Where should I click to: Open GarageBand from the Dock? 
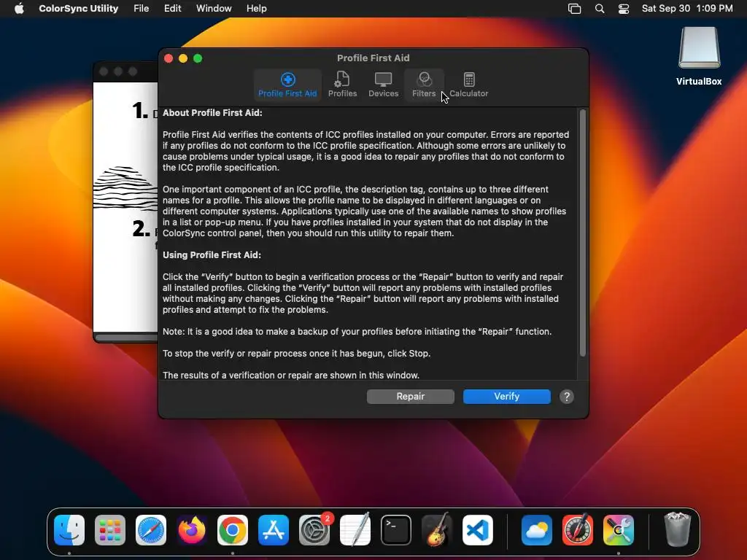437,529
